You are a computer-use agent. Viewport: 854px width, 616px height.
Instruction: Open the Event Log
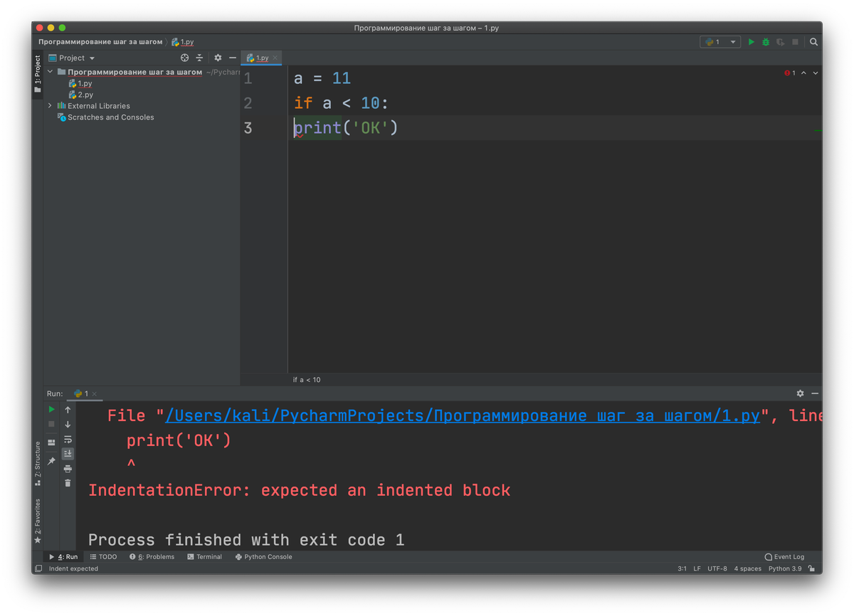784,557
